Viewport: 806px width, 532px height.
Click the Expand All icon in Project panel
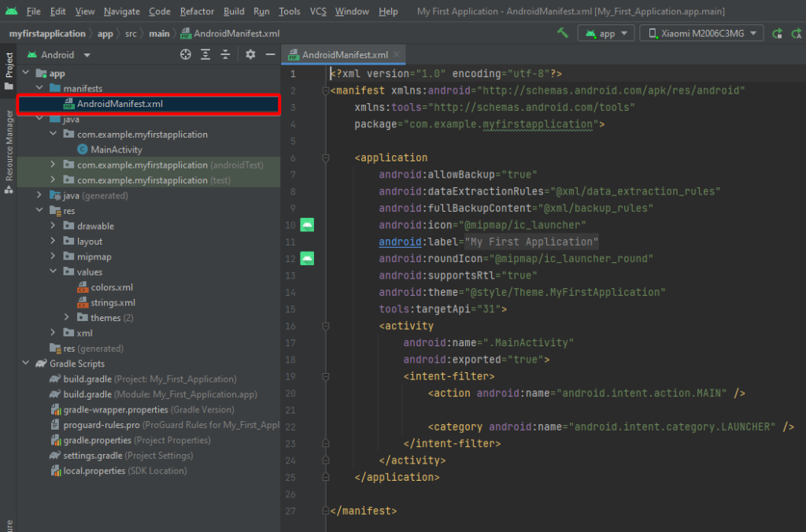tap(205, 54)
